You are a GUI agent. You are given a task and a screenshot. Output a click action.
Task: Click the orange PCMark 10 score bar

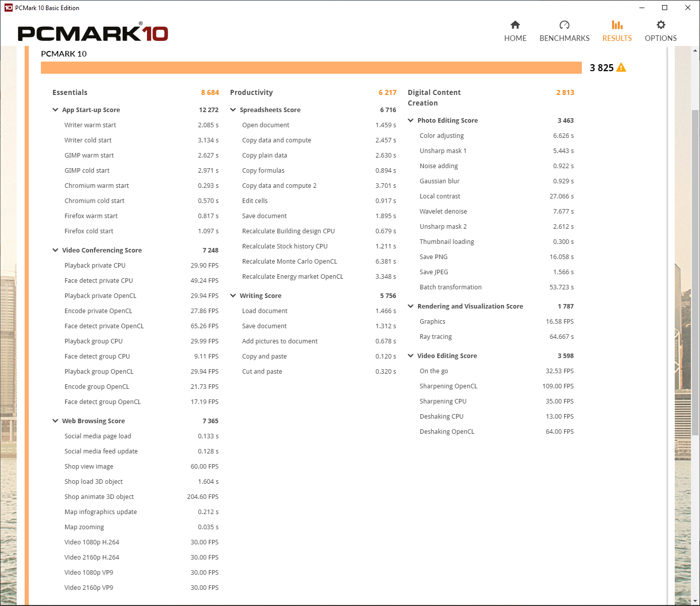click(311, 68)
